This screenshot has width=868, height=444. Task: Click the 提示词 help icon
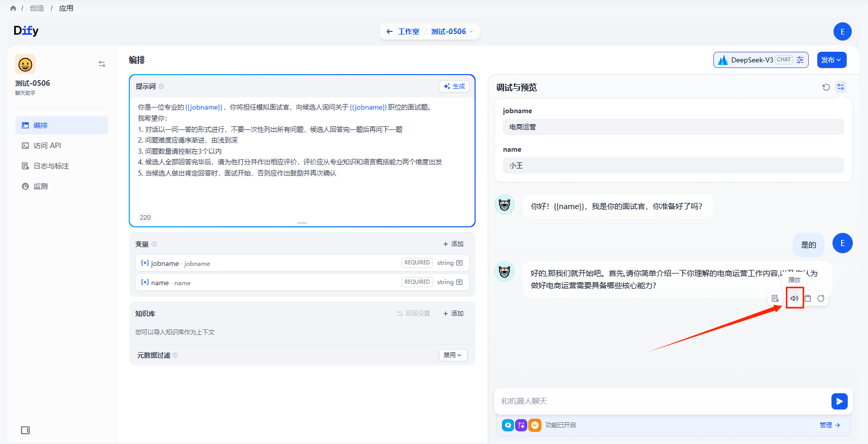pos(161,86)
